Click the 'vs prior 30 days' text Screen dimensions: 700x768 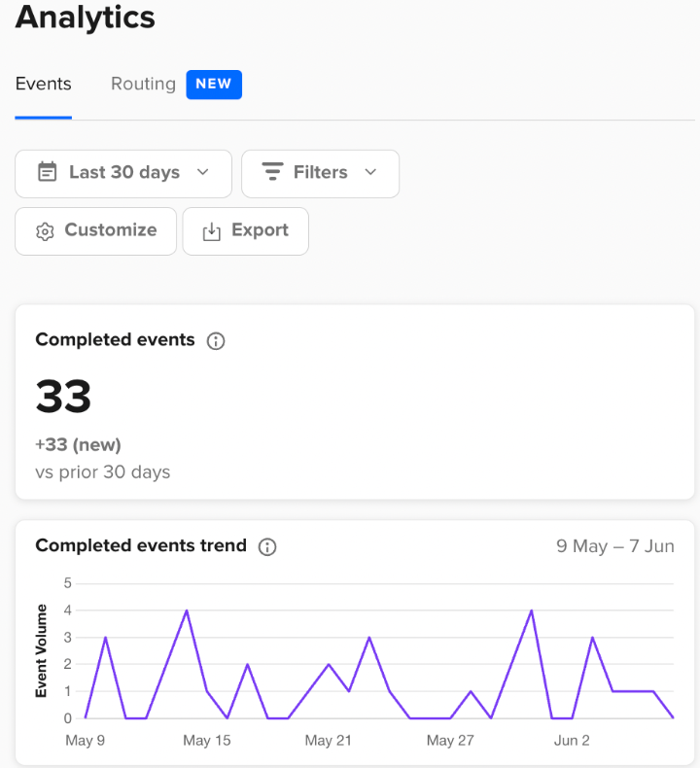coord(103,472)
